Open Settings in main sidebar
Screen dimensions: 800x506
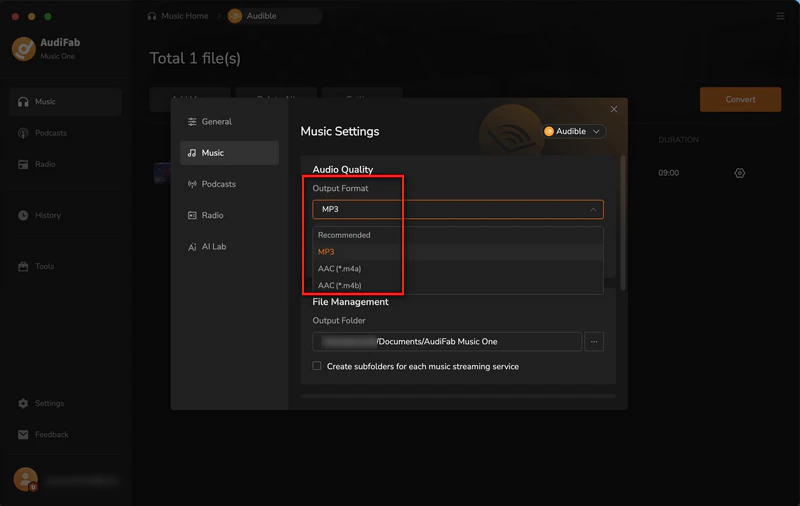(65, 403)
